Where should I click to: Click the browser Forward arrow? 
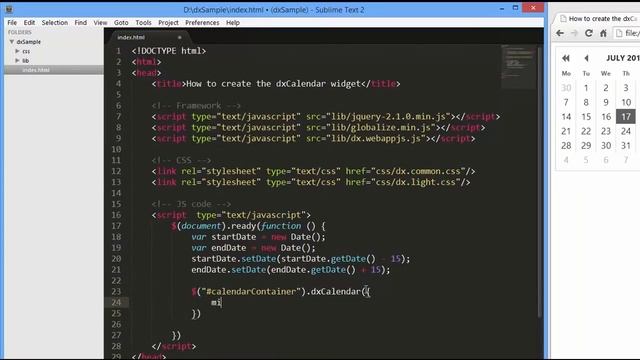click(x=574, y=33)
